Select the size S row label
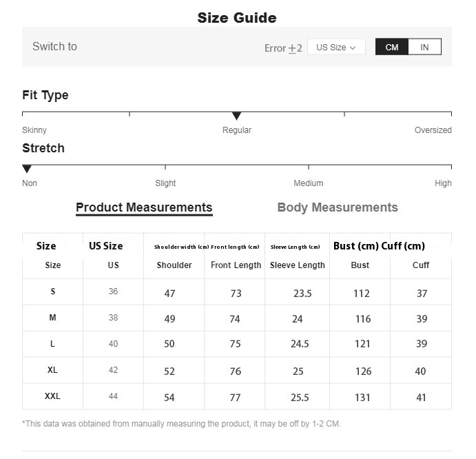Image resolution: width=476 pixels, height=459 pixels. (53, 292)
